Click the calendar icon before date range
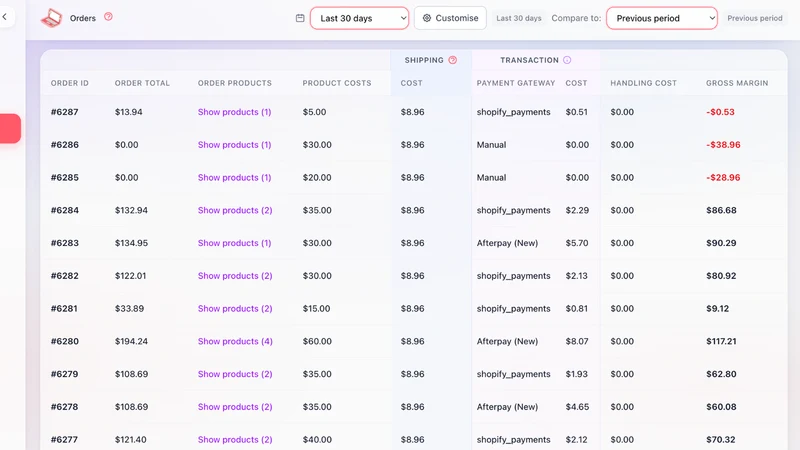 [x=300, y=18]
